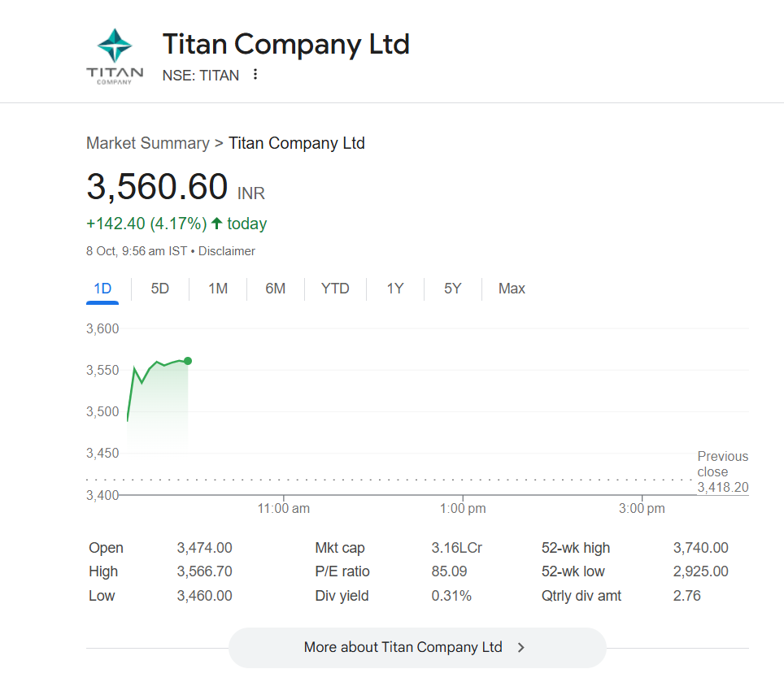Screen dimensions: 784x682
Task: Select the Max chart range tab
Action: click(512, 289)
